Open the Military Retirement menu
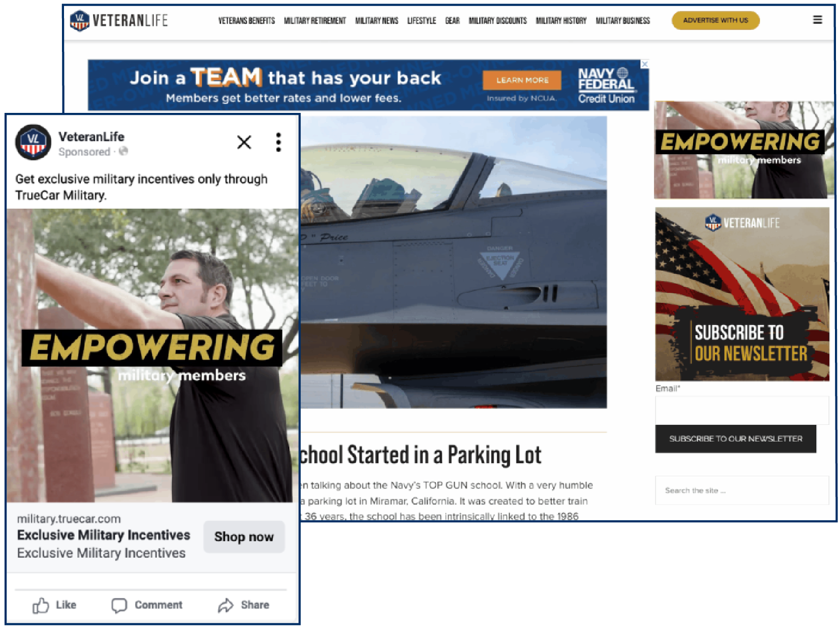 point(315,21)
